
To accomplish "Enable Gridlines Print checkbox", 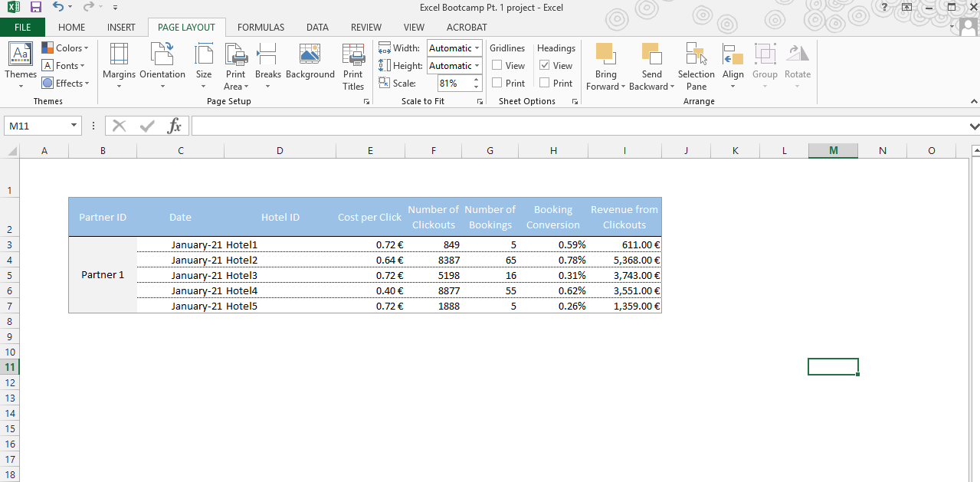I will [497, 84].
